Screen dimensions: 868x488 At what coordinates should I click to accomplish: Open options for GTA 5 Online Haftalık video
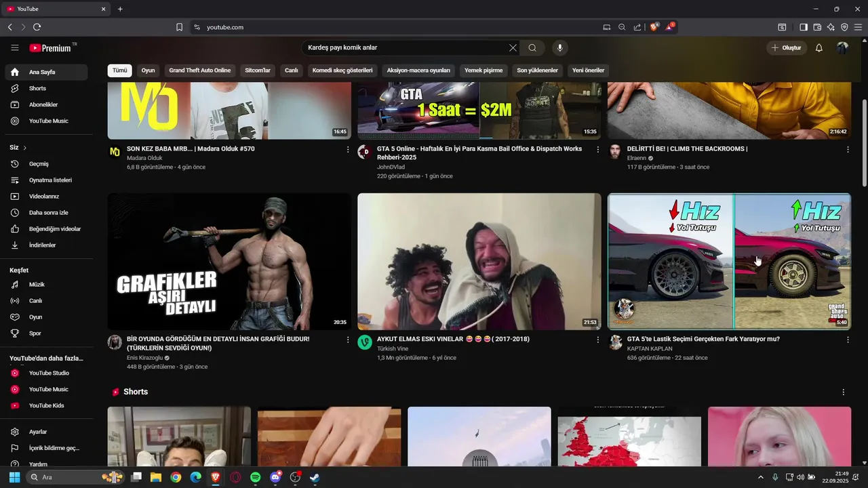[598, 149]
